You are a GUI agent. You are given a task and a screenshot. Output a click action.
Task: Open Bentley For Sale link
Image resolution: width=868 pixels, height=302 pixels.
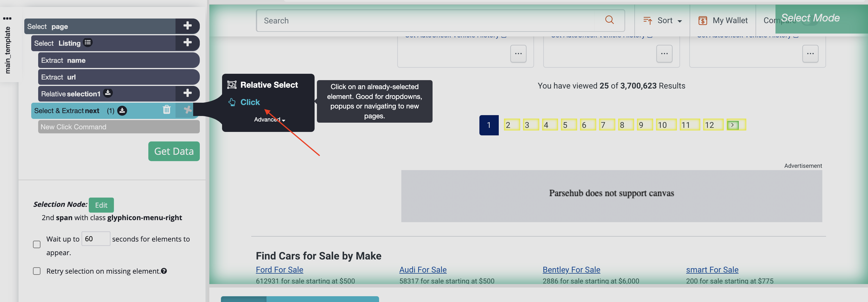point(571,270)
